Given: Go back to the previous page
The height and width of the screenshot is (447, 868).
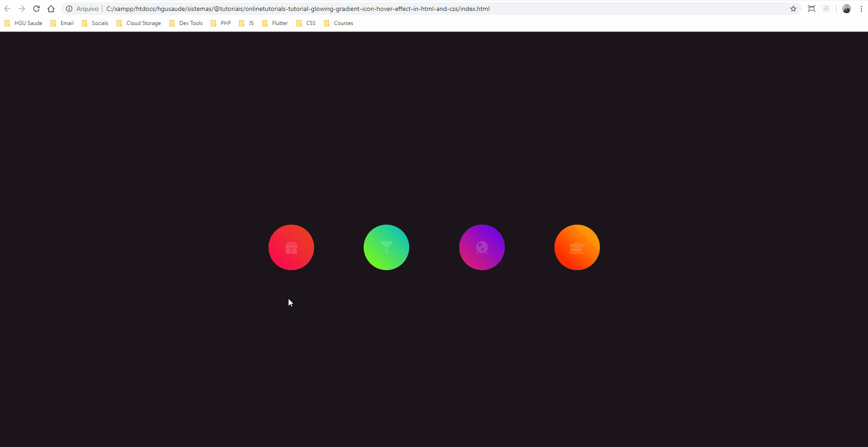Looking at the screenshot, I should pos(7,9).
